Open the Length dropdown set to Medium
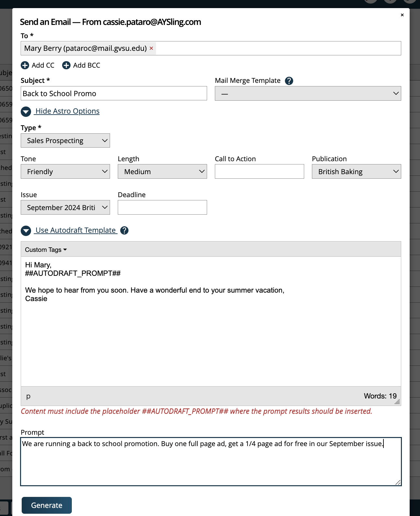The image size is (420, 516). point(162,172)
